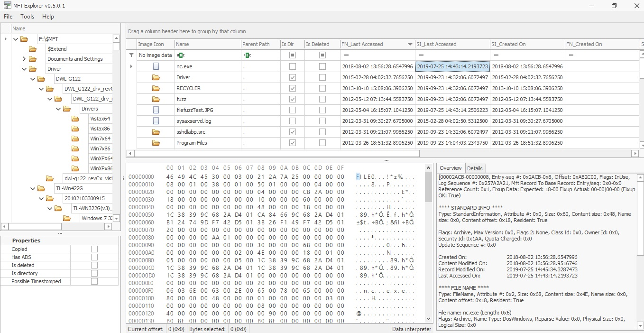Click the Parent Path filter operator icon
The width and height of the screenshot is (644, 333).
(247, 55)
